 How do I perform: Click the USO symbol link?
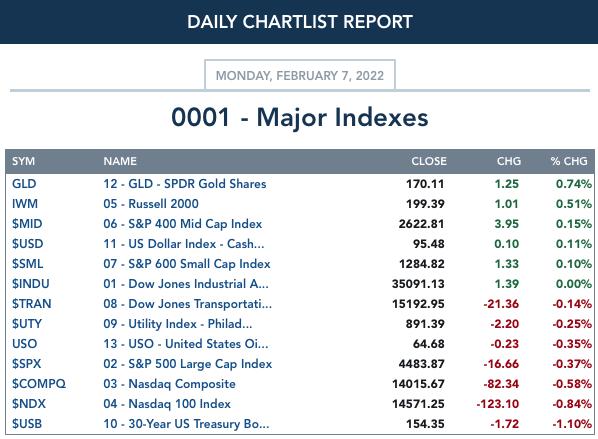tap(24, 344)
